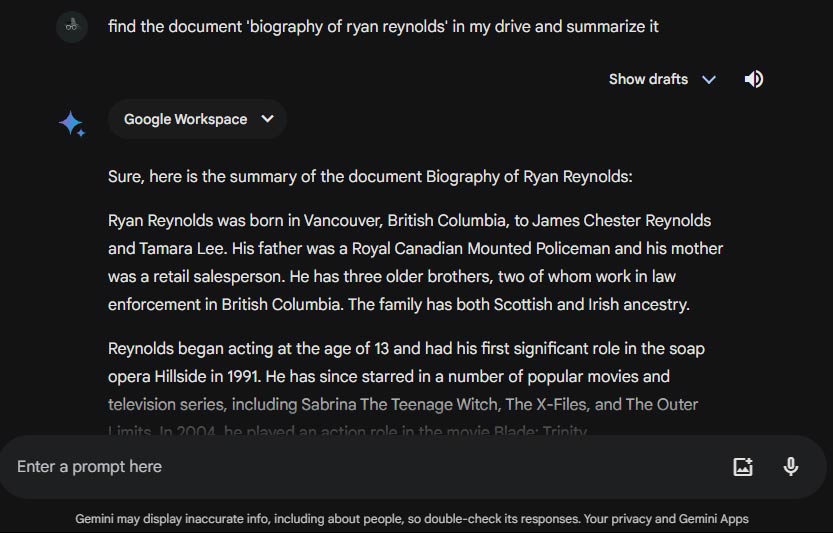Click the user's prompt text about drive document
833x533 pixels.
(x=383, y=27)
